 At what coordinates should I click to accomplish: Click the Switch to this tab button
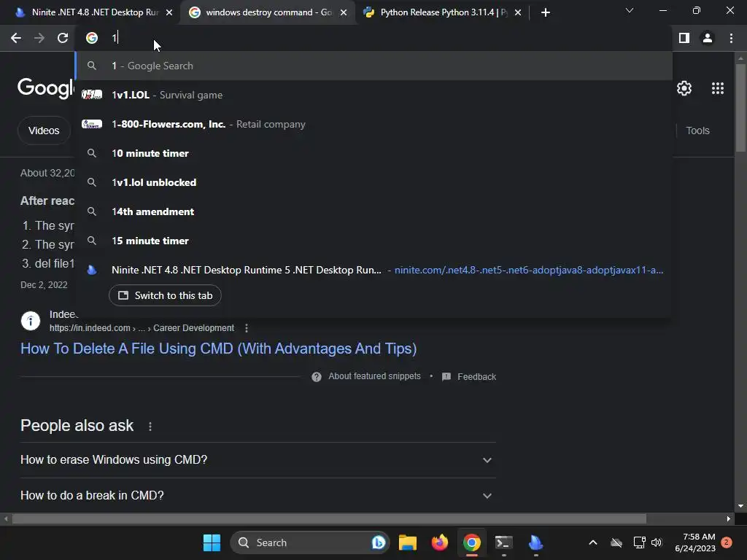(165, 295)
